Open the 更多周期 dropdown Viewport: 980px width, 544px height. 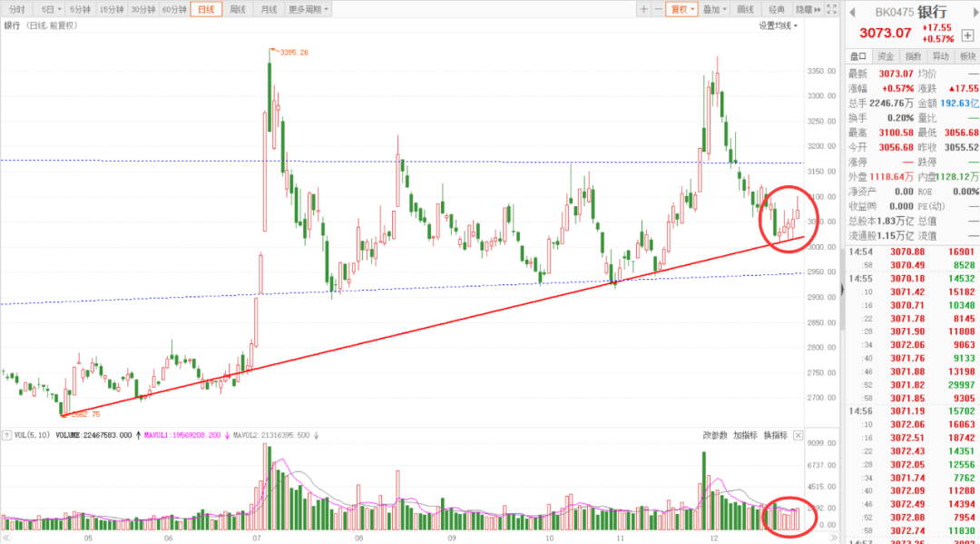pyautogui.click(x=309, y=9)
